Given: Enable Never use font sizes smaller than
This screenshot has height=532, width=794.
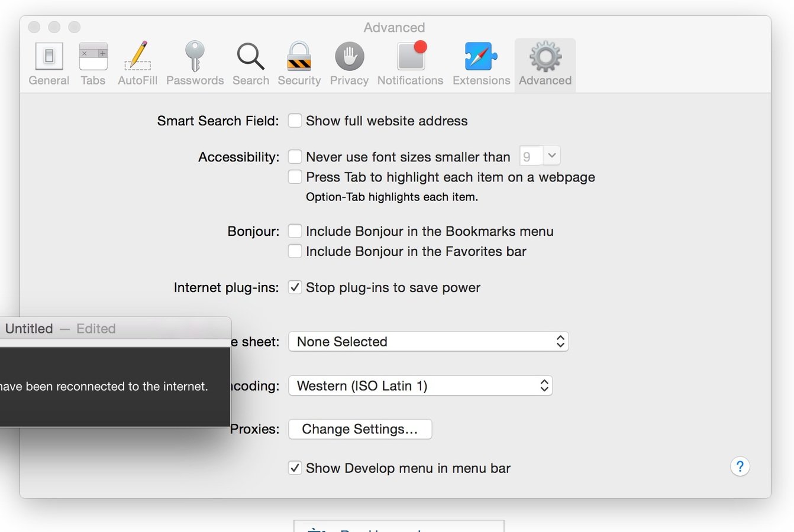Looking at the screenshot, I should (295, 157).
